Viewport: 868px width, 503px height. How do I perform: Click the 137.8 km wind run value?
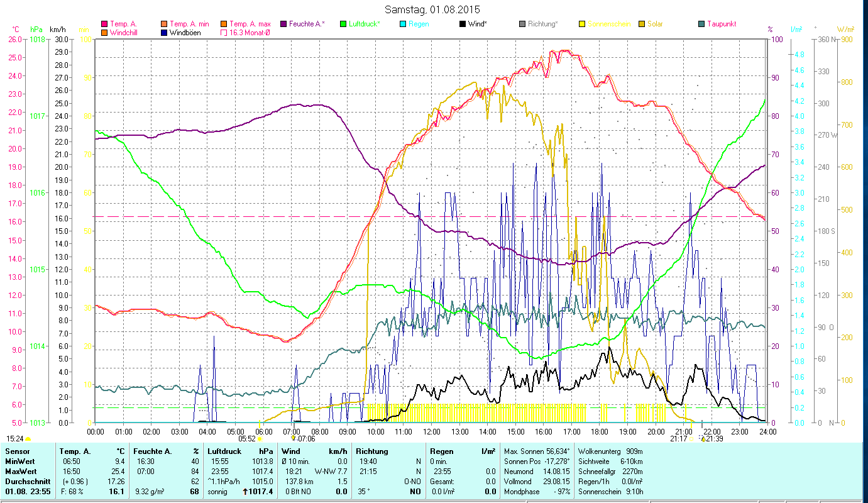click(x=299, y=481)
